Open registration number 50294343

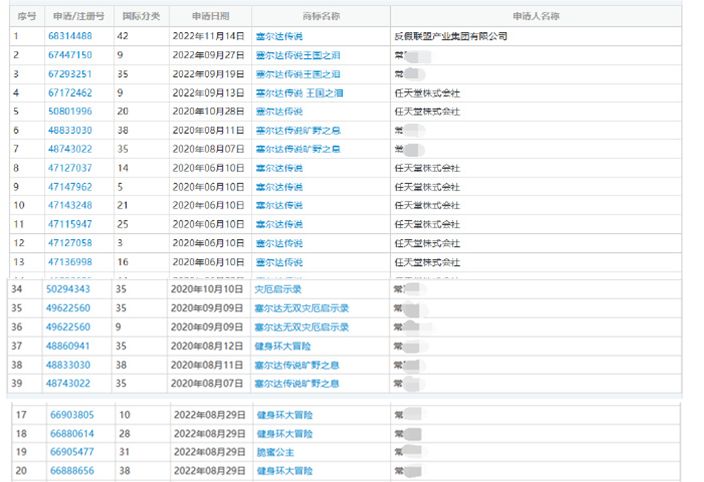(68, 289)
